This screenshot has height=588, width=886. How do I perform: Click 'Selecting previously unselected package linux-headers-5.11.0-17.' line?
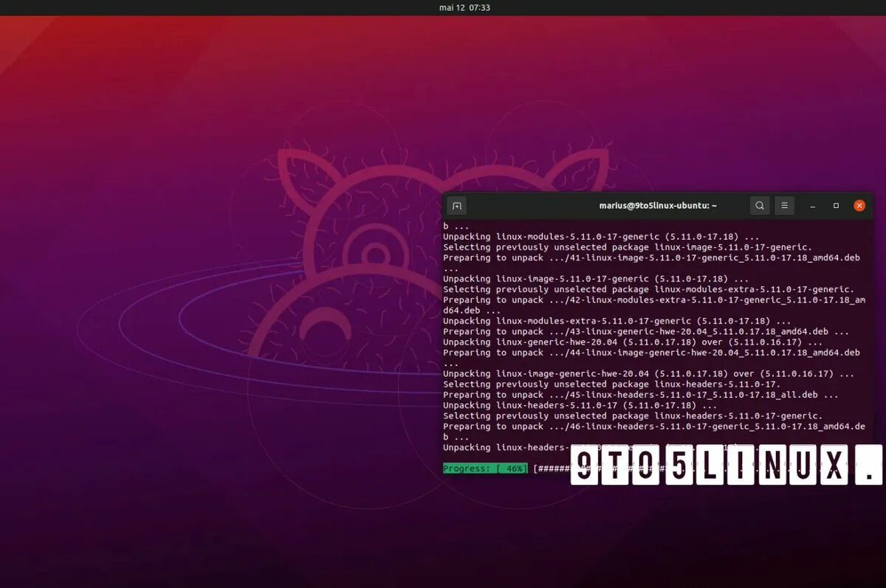(612, 384)
